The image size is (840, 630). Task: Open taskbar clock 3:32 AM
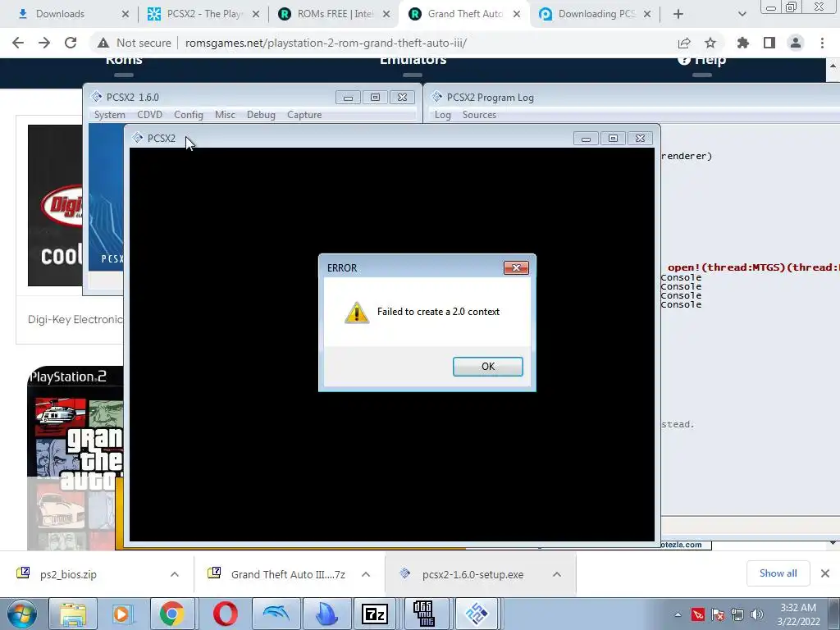point(798,614)
